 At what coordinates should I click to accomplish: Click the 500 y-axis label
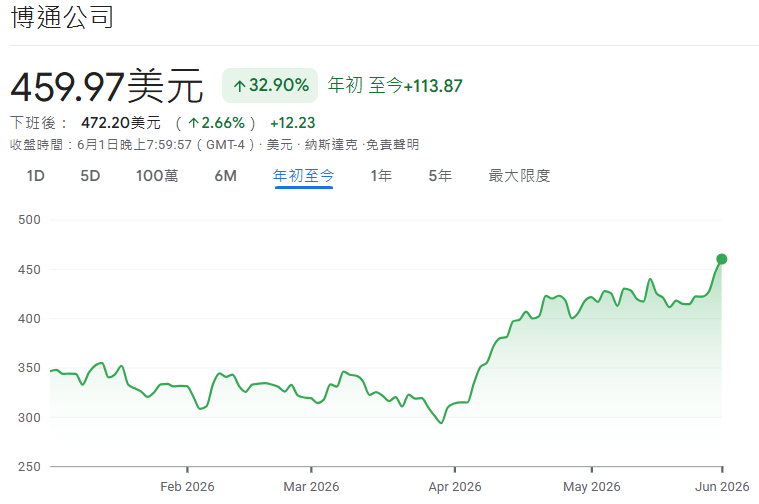pos(29,220)
